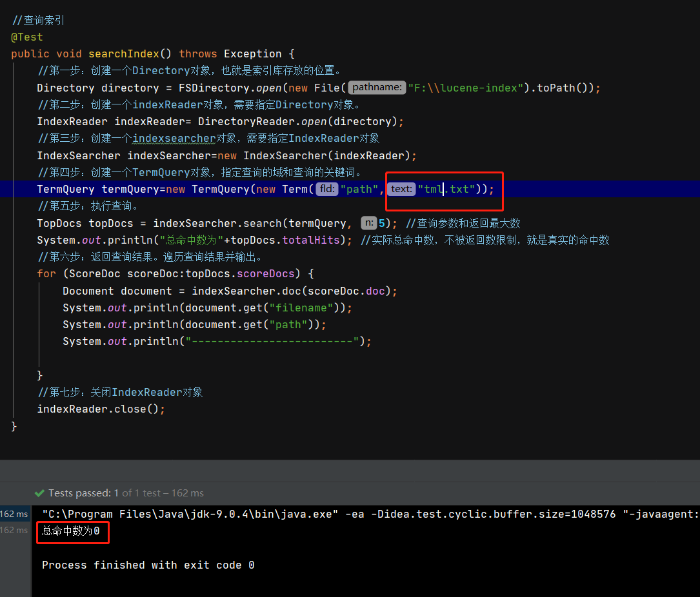Click new IndexSearcher(indexReader) expression
Viewport: 700px width, 597px height.
[314, 156]
